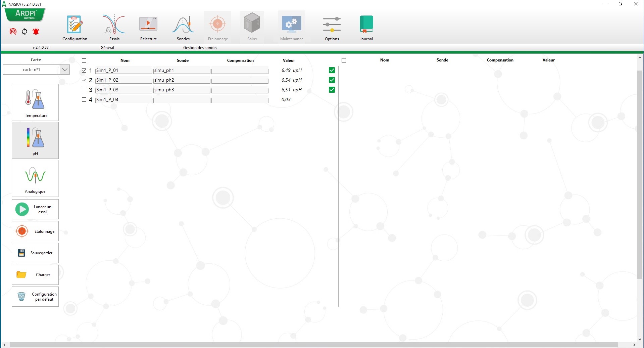Open the Configuration clipboard icon
Screen dimensions: 644x348
point(75,25)
